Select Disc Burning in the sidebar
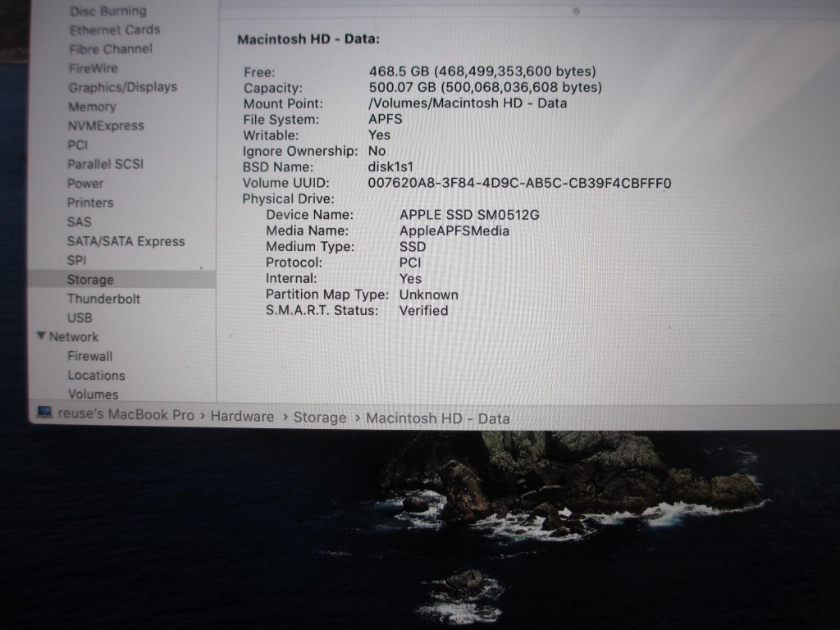The width and height of the screenshot is (840, 630). point(108,11)
